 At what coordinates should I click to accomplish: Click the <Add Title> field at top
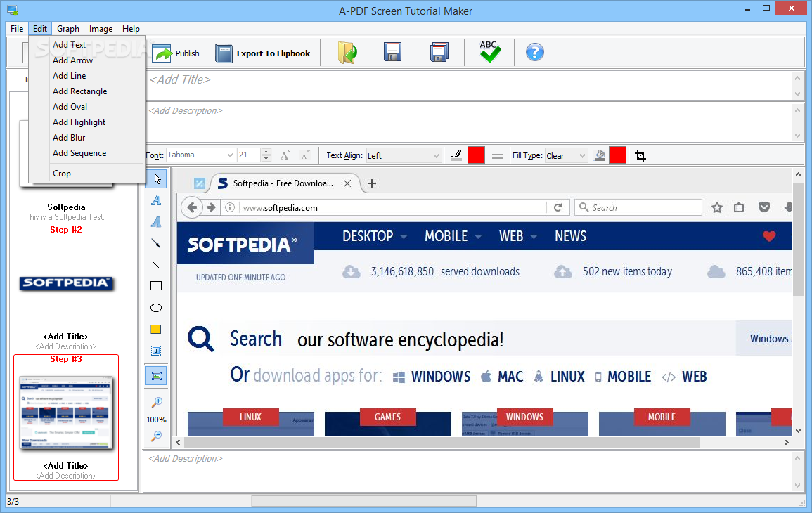click(x=469, y=86)
